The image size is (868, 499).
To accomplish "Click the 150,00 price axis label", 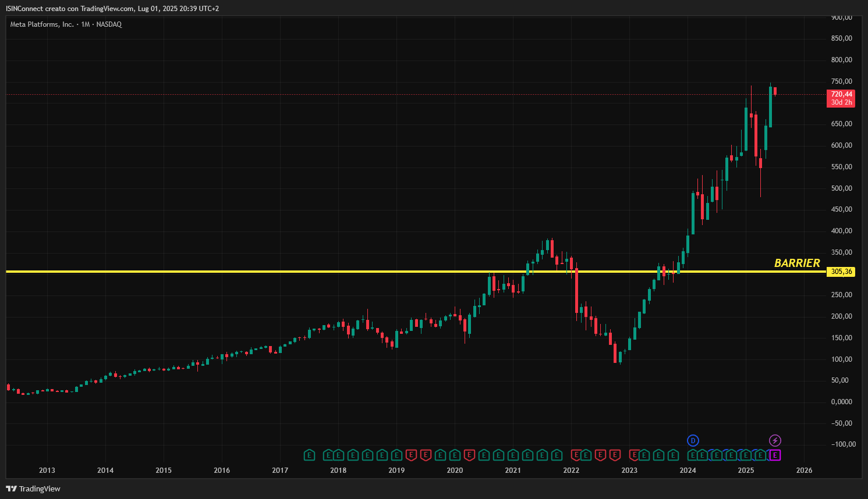I will pos(842,338).
